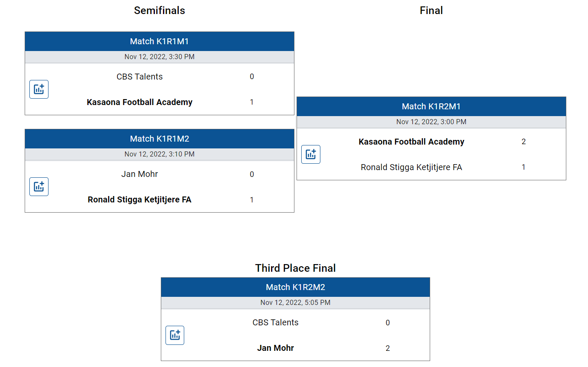
Task: Click the Nov 12, 2022, 5:05 PM date
Action: pyautogui.click(x=295, y=302)
